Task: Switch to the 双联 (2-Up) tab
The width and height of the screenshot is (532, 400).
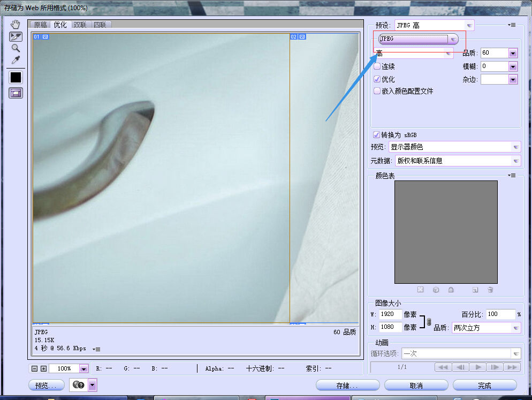Action: pyautogui.click(x=80, y=25)
